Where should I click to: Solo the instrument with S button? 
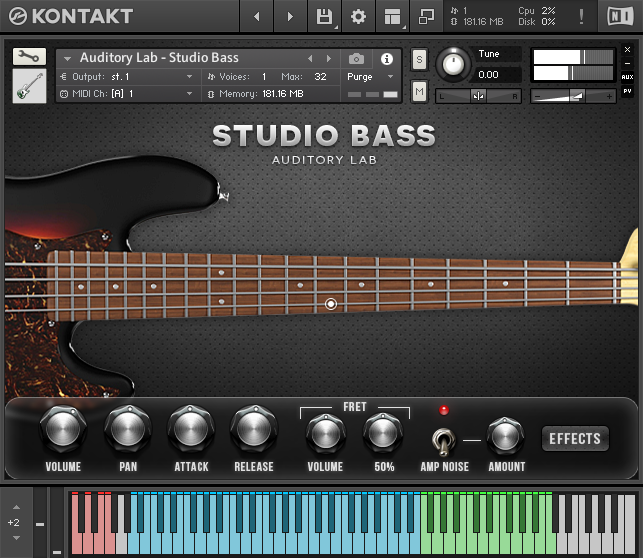tap(419, 60)
